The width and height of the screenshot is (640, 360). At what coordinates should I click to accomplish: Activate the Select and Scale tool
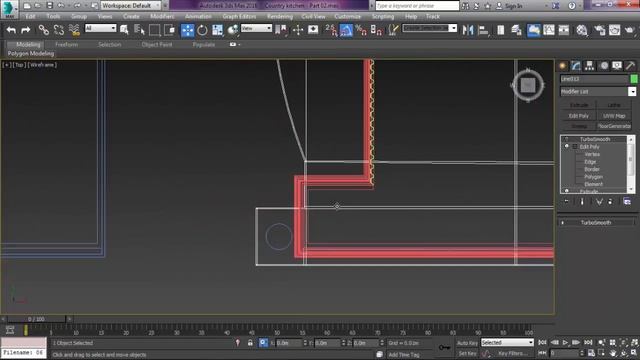pyautogui.click(x=217, y=30)
